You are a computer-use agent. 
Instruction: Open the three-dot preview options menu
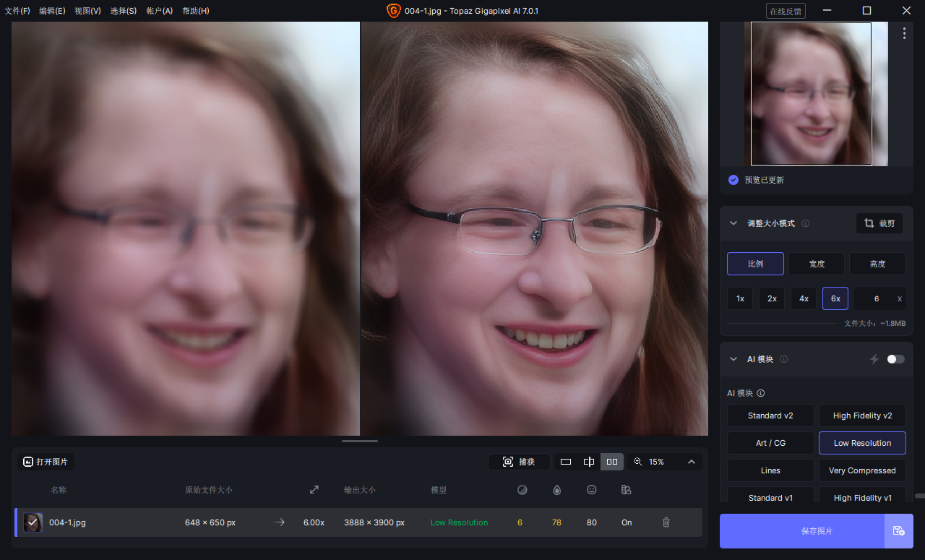click(x=904, y=33)
